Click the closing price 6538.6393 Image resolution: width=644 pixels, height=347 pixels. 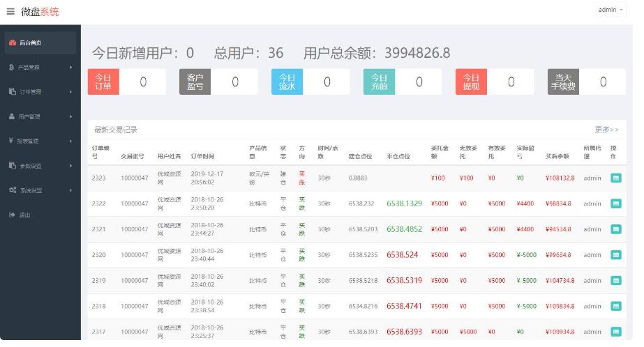[404, 332]
